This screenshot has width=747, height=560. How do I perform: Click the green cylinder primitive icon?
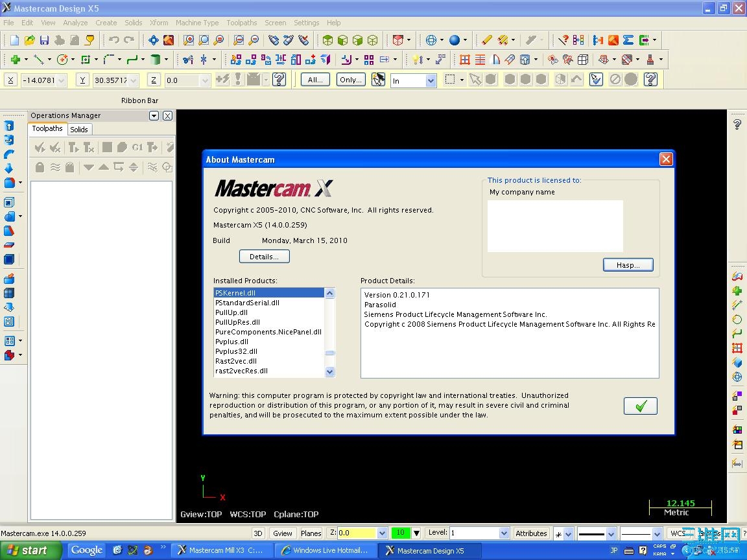(x=156, y=60)
